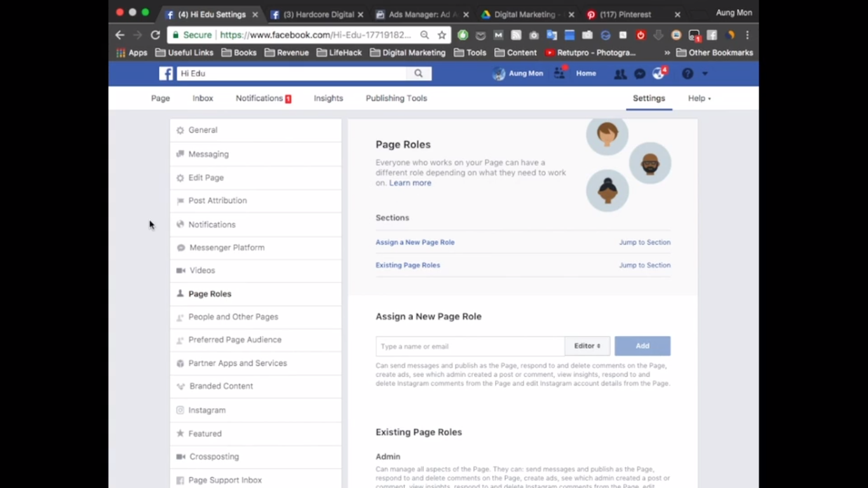Switch to the Pinterest tab

pos(633,14)
